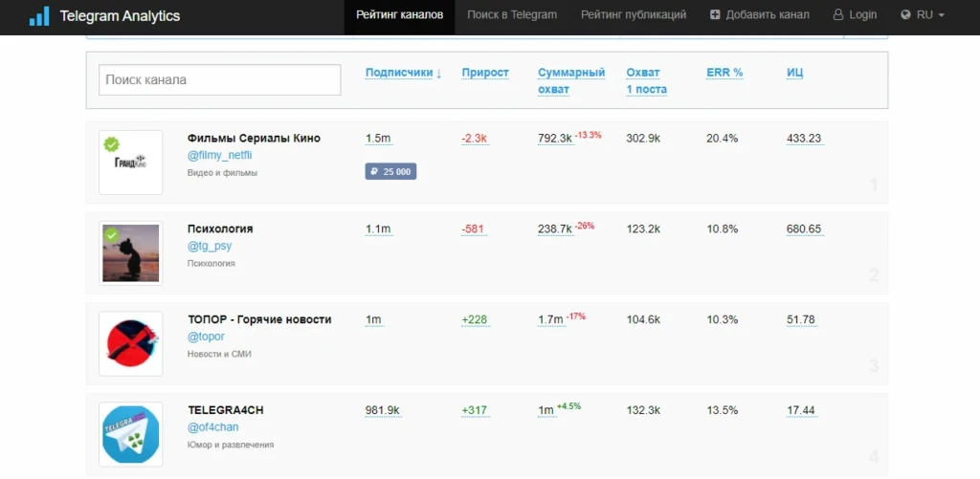
Task: Click the 238.7k total reach value
Action: tap(555, 229)
